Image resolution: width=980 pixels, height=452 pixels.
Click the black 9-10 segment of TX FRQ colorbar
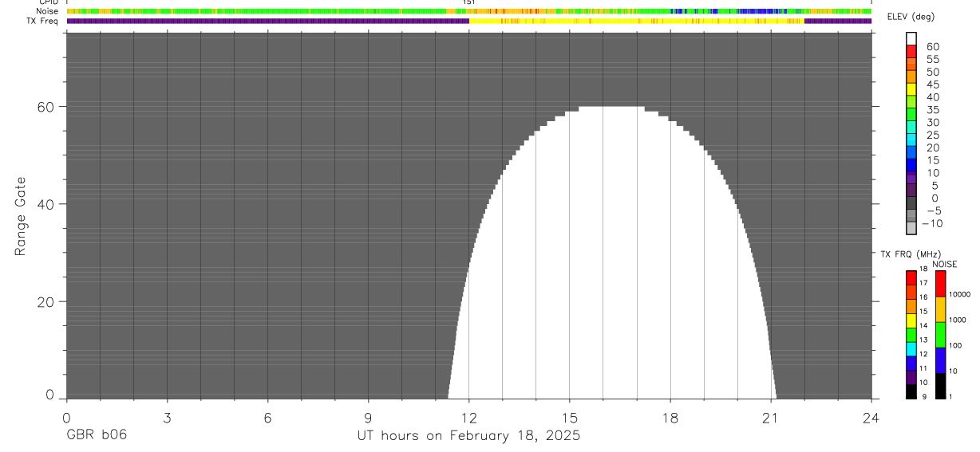click(911, 391)
